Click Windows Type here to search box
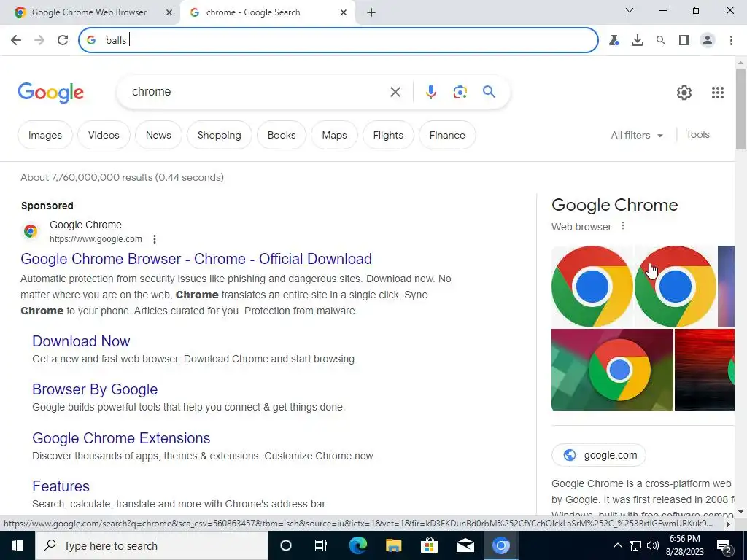Image resolution: width=747 pixels, height=560 pixels. pos(152,545)
